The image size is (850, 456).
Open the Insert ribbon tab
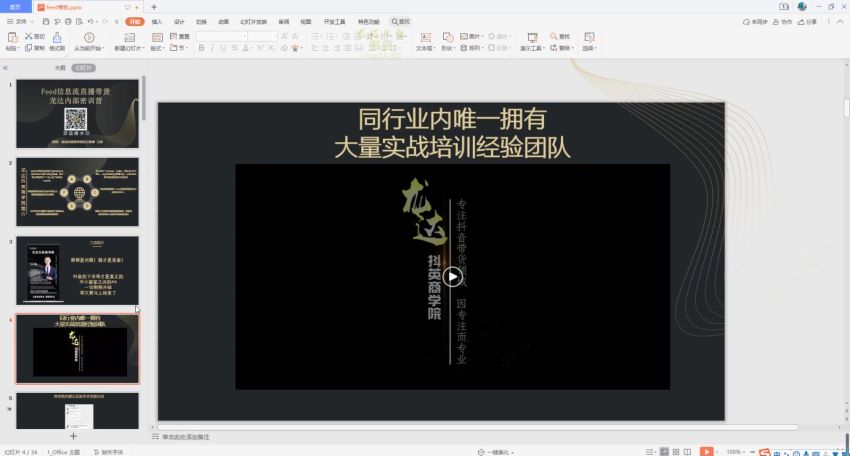[x=157, y=22]
